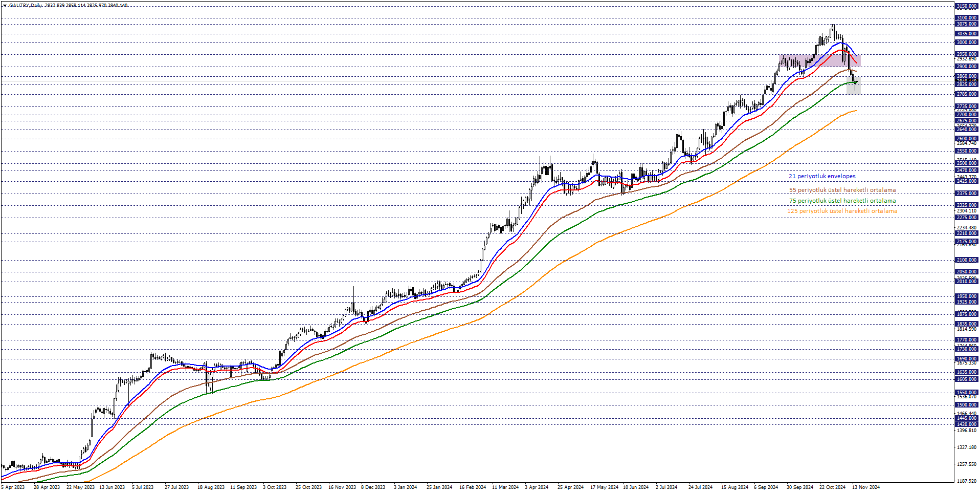Image resolution: width=980 pixels, height=493 pixels.
Task: Click the 2950.000 price level label
Action: 966,54
